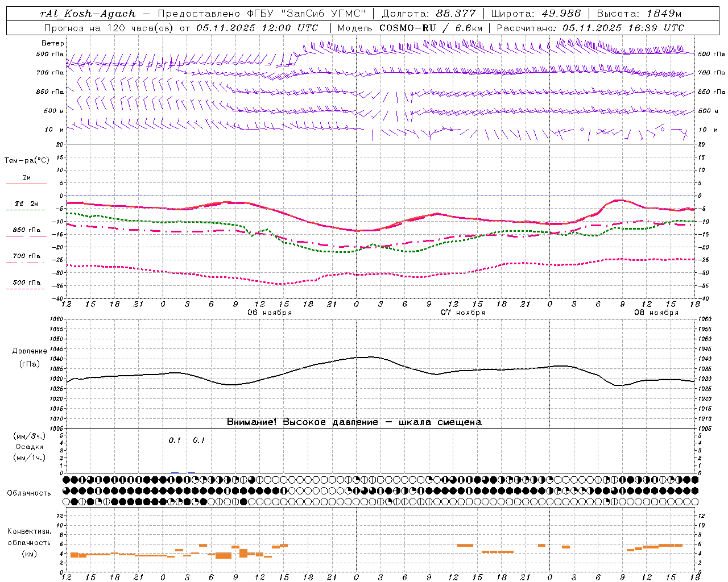Click the forecast start time 05.11.2025 12:00 UTC
Image resolution: width=728 pixels, height=582 pixels.
257,28
